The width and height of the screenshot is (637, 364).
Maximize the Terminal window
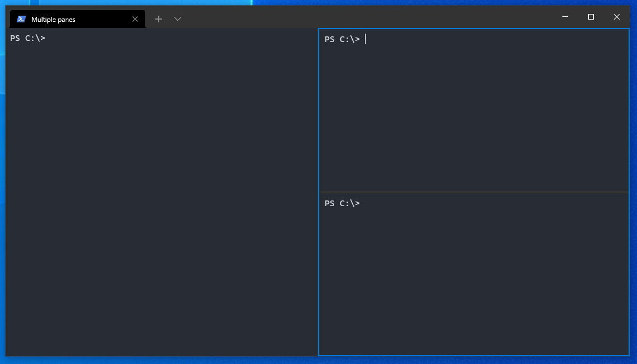[x=590, y=17]
